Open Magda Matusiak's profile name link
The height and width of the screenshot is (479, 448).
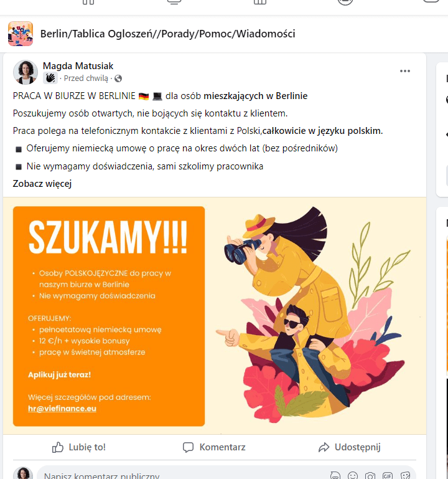pyautogui.click(x=78, y=66)
